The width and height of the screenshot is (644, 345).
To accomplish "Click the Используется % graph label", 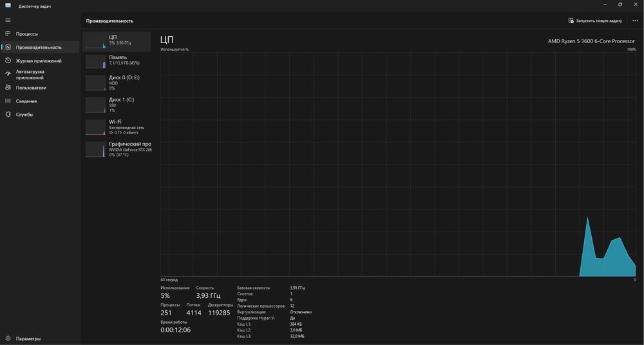I will (x=175, y=50).
